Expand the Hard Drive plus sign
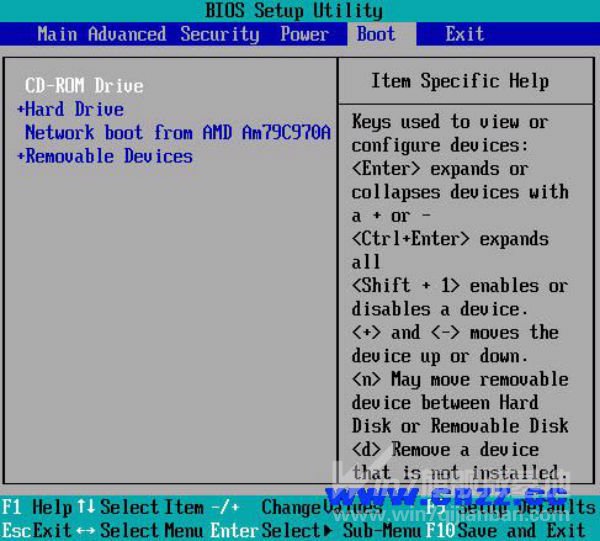This screenshot has height=541, width=600. [x=21, y=110]
